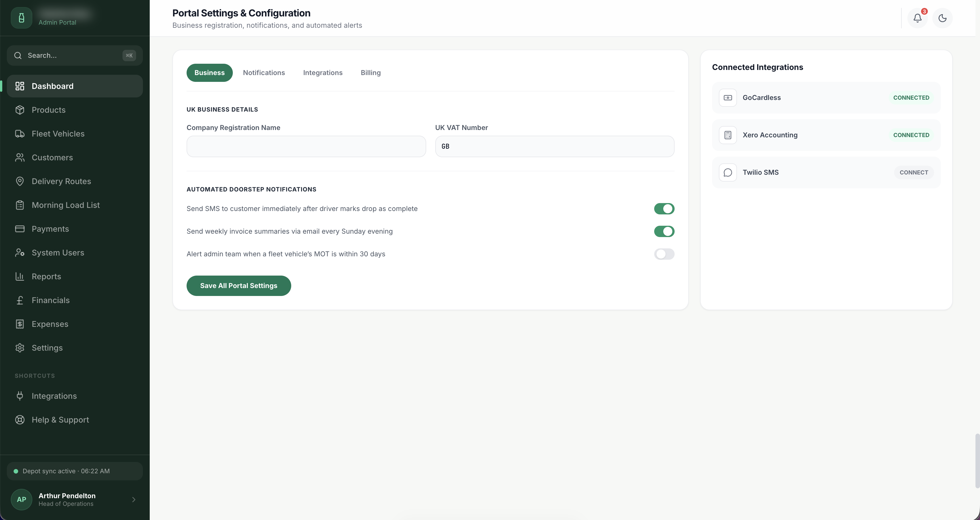
Task: Expand Arthur Pendelton profile chevron
Action: (134, 500)
